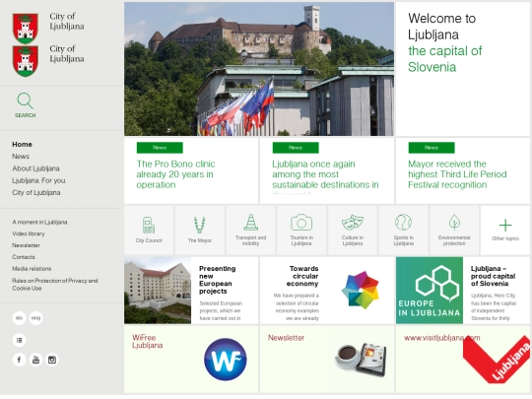
Task: Click the Ljubljana castle hero image
Action: click(259, 69)
